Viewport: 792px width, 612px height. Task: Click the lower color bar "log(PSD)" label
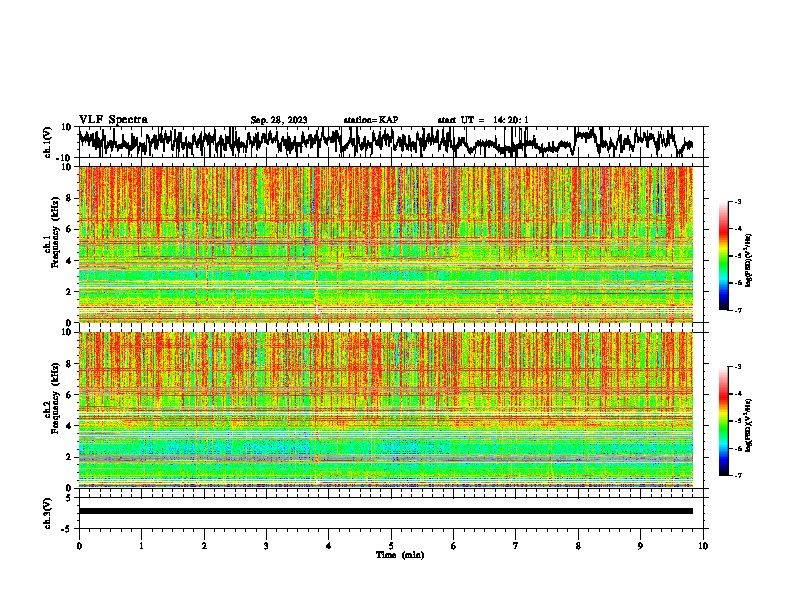click(x=749, y=425)
